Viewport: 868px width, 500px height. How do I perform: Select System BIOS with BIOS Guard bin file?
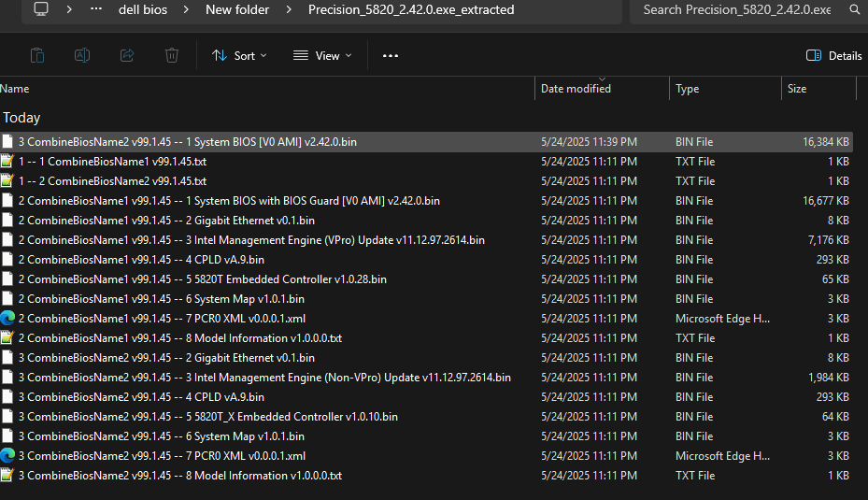[x=426, y=200]
